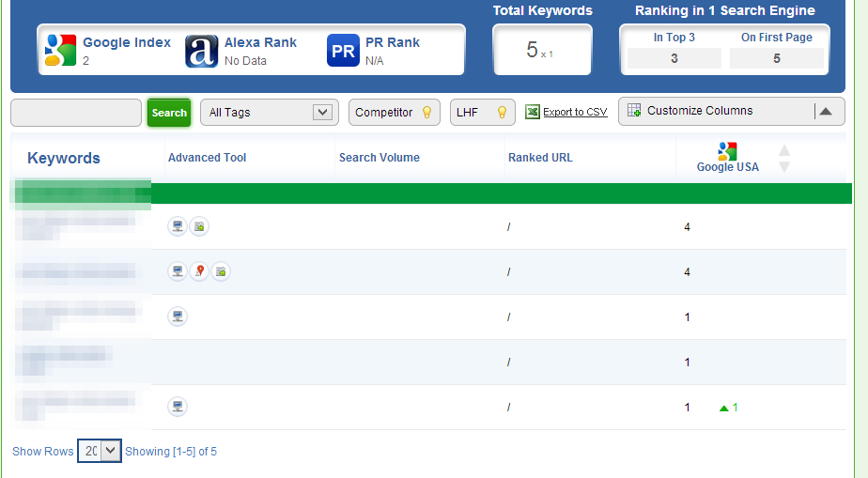
Task: Click rank value 1 in last row
Action: click(x=687, y=408)
